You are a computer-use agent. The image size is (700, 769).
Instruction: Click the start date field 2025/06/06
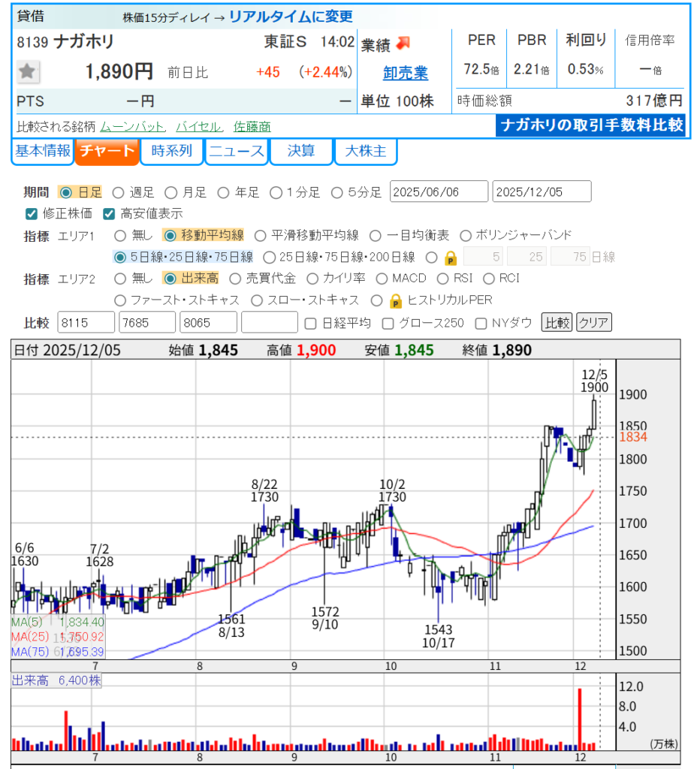439,191
